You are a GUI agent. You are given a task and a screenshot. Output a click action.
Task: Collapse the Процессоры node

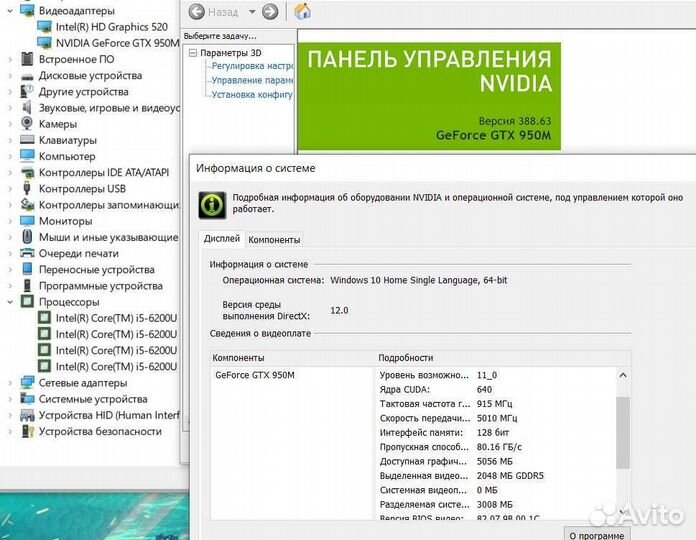pyautogui.click(x=10, y=302)
